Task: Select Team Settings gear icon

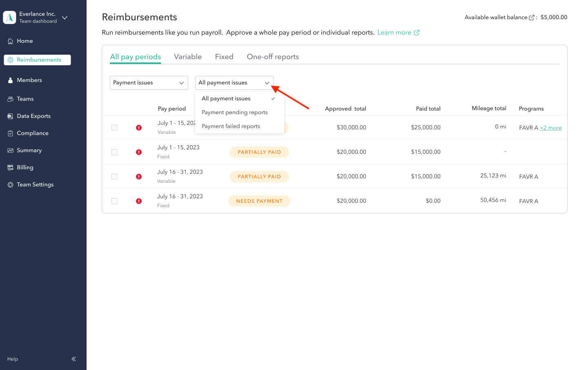Action: 10,184
